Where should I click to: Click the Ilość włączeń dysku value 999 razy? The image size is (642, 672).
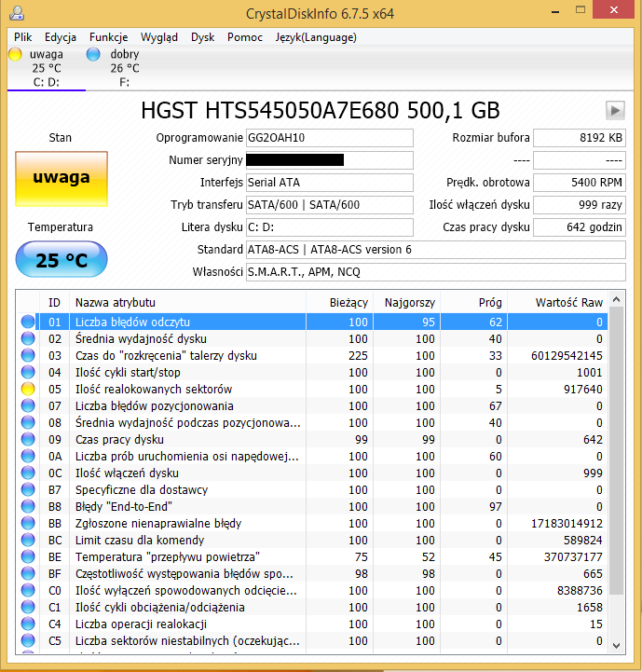point(580,204)
